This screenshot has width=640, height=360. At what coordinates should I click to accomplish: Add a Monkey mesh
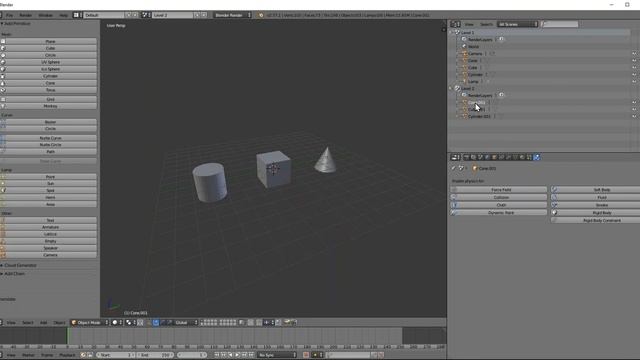click(x=49, y=106)
